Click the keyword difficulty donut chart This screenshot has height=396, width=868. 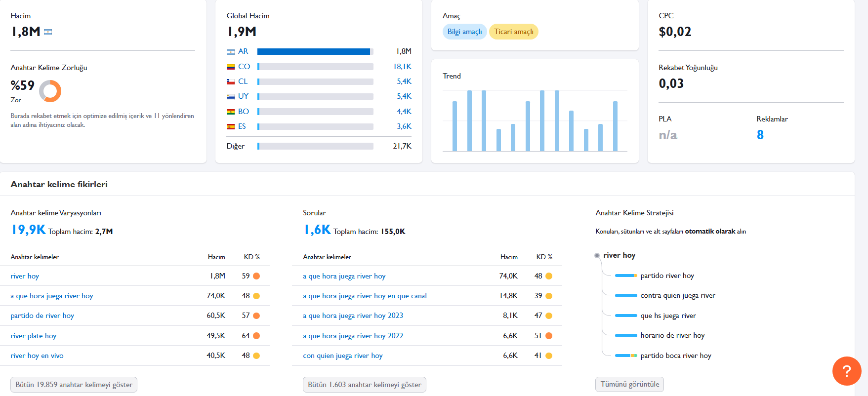coord(50,91)
